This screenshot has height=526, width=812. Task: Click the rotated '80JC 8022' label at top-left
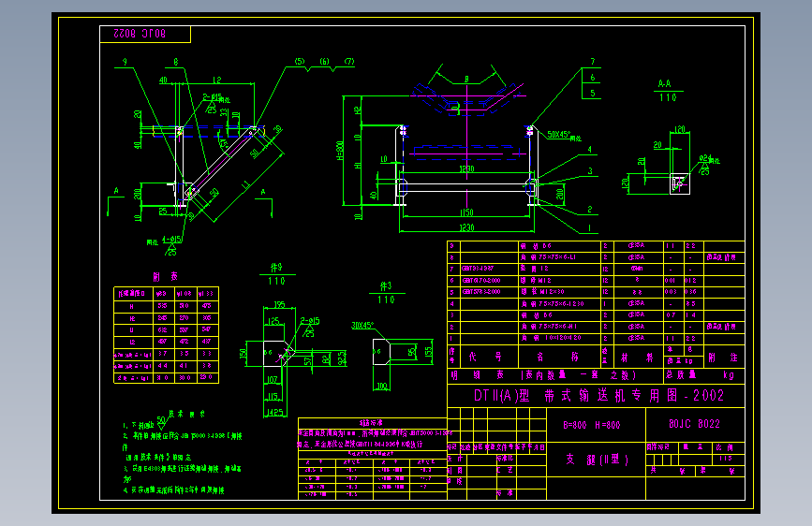tap(140, 34)
